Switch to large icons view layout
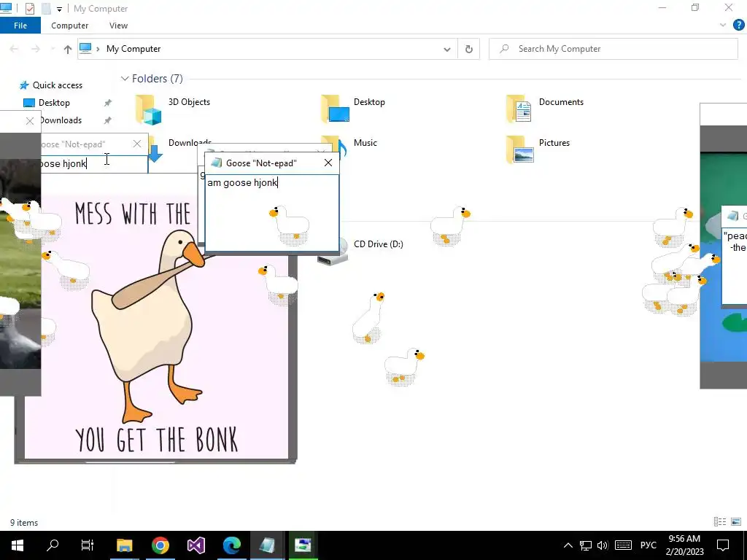 736,522
